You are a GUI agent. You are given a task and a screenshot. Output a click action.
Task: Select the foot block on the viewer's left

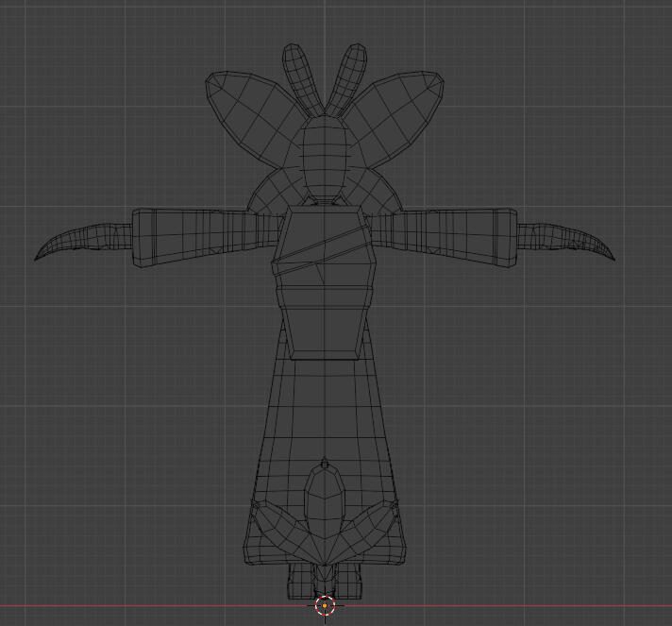pyautogui.click(x=302, y=582)
